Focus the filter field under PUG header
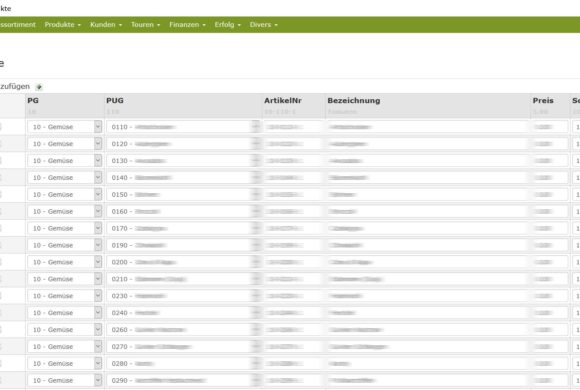The image size is (580, 390). click(x=183, y=112)
